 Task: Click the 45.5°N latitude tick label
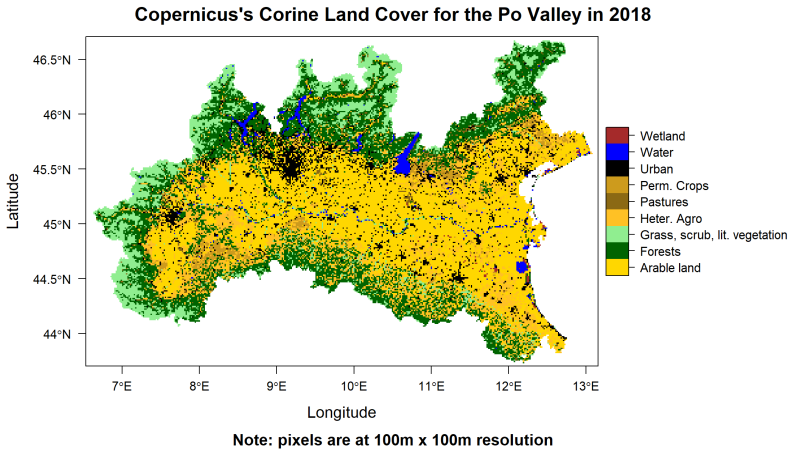pos(52,169)
